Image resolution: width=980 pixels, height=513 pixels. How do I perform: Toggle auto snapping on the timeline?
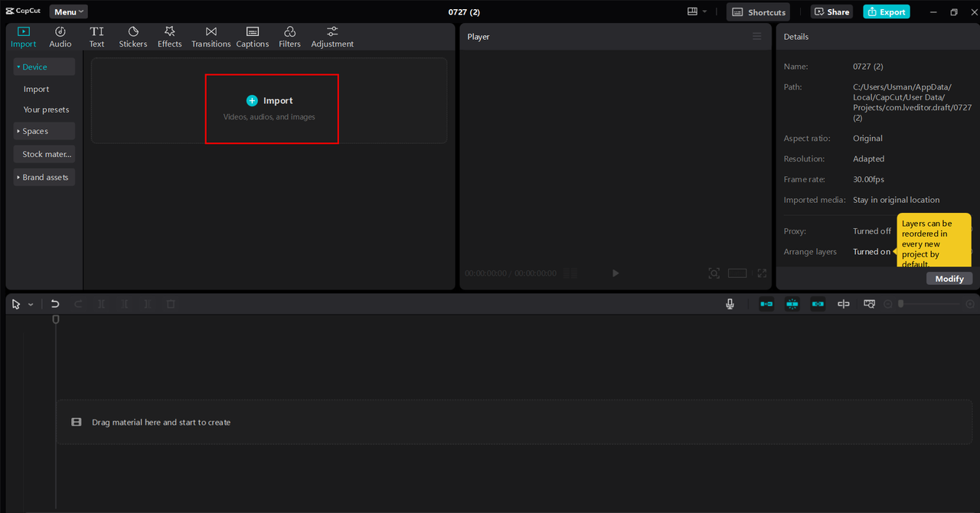coord(792,304)
